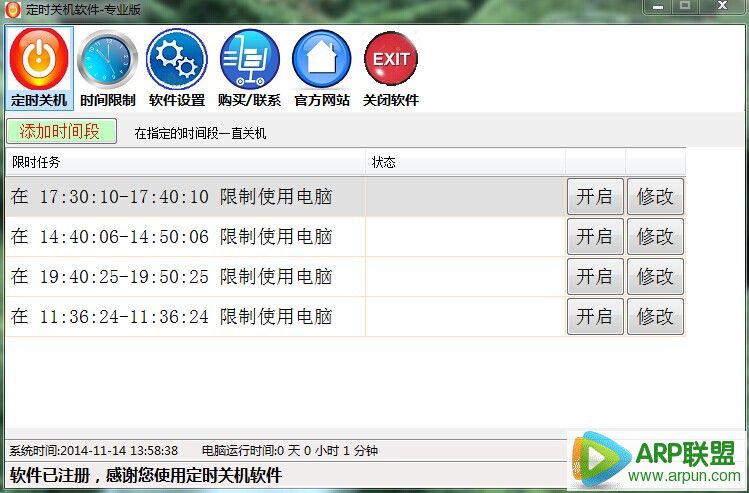This screenshot has height=493, width=749.
Task: Close the 定时关机软件 window
Action: click(x=722, y=6)
